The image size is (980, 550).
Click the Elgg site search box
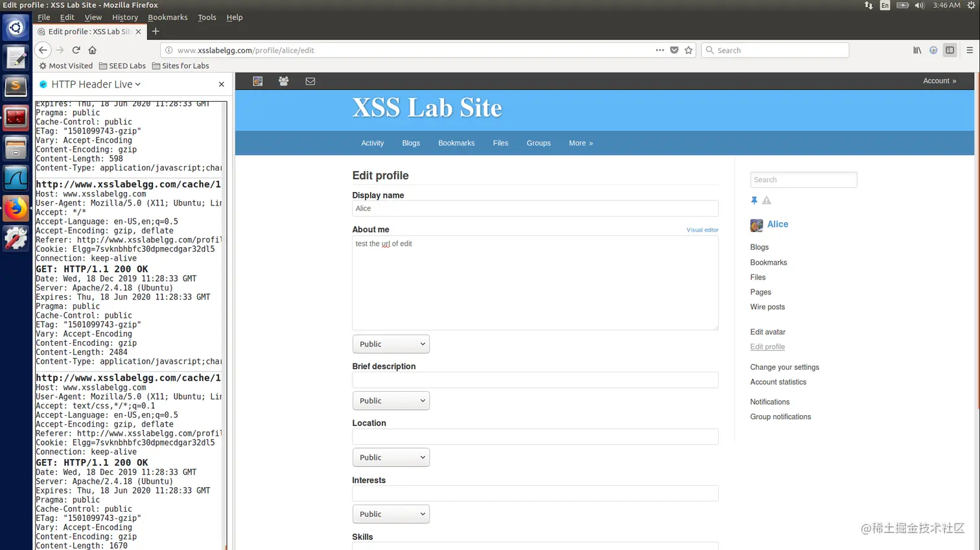(x=804, y=180)
